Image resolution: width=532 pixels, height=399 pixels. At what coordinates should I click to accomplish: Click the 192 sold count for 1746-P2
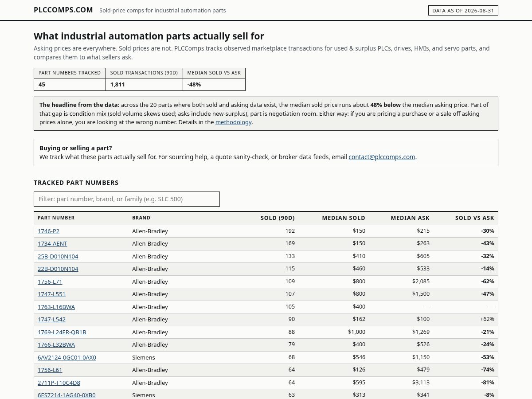(x=290, y=231)
